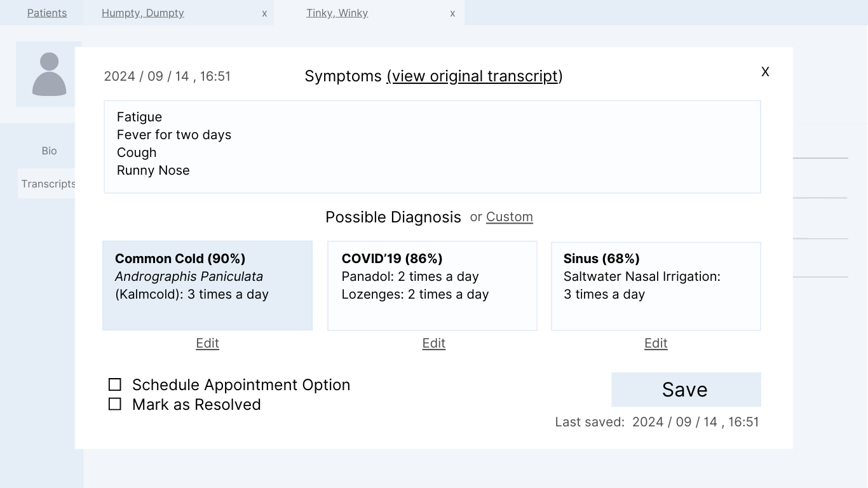Image resolution: width=868 pixels, height=488 pixels.
Task: Close the Humpty, Dumpty tab
Action: [x=264, y=13]
